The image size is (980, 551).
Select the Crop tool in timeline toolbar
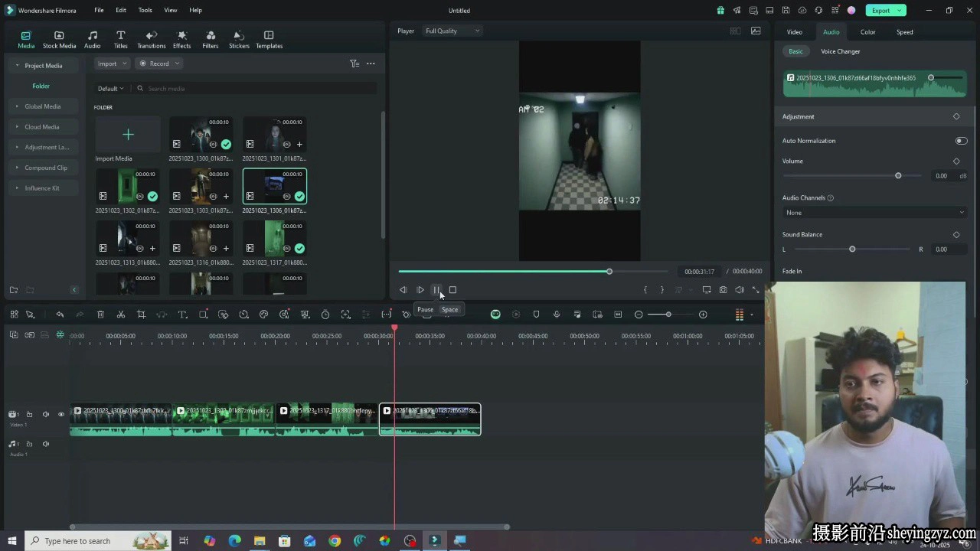coord(141,315)
